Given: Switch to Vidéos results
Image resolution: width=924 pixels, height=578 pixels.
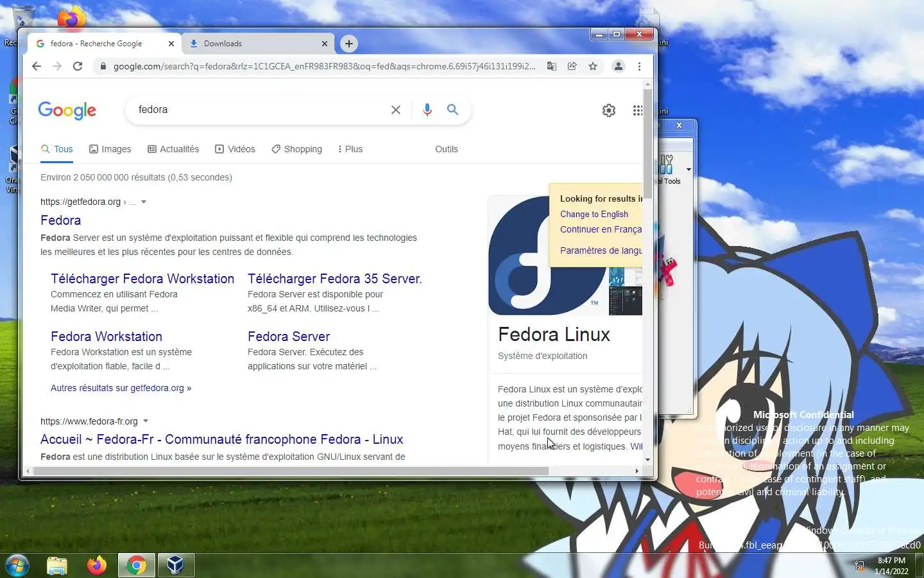Looking at the screenshot, I should click(x=235, y=149).
